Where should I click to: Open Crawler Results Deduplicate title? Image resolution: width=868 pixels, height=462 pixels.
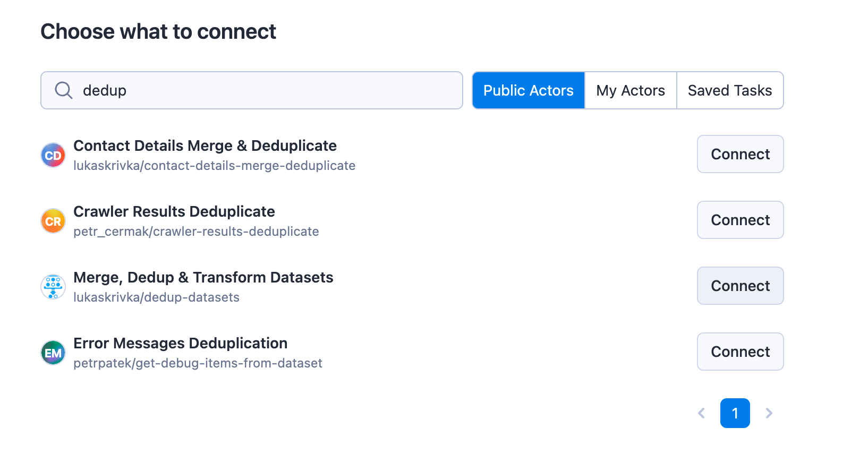[174, 211]
